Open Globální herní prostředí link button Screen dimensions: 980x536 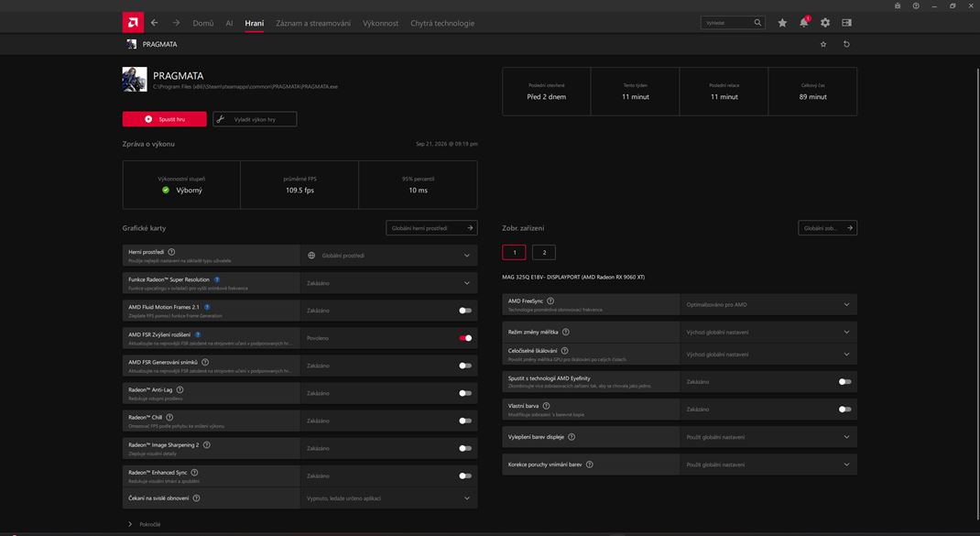432,228
